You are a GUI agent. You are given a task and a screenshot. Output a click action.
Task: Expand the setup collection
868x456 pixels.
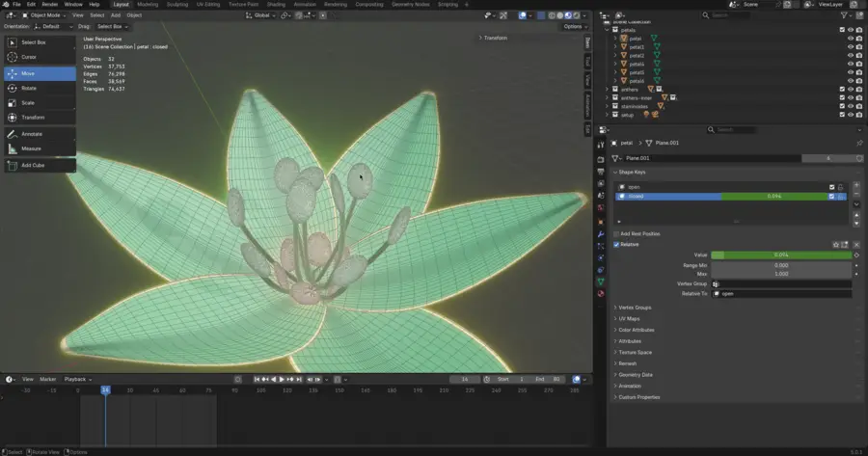[x=608, y=115]
